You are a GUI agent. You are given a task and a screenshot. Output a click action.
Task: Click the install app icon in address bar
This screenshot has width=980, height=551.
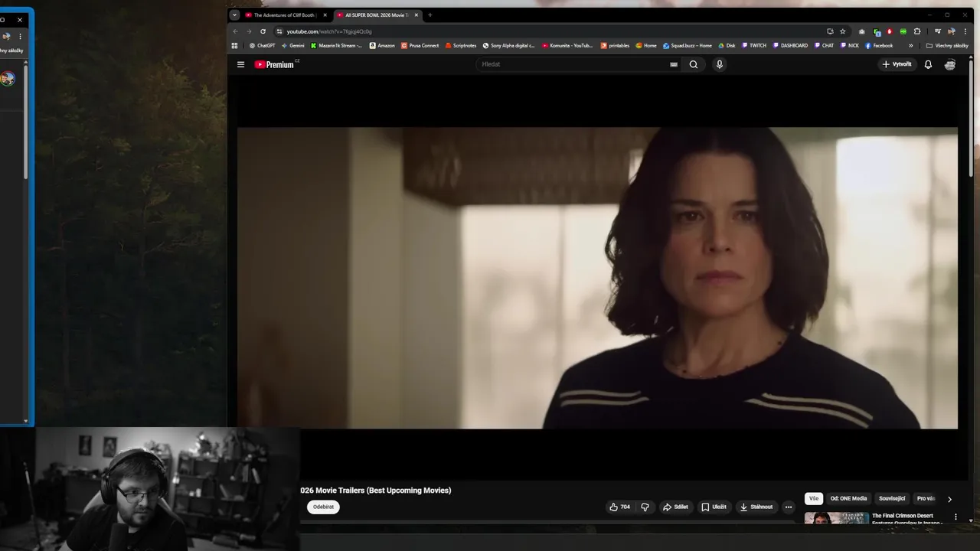pyautogui.click(x=830, y=31)
